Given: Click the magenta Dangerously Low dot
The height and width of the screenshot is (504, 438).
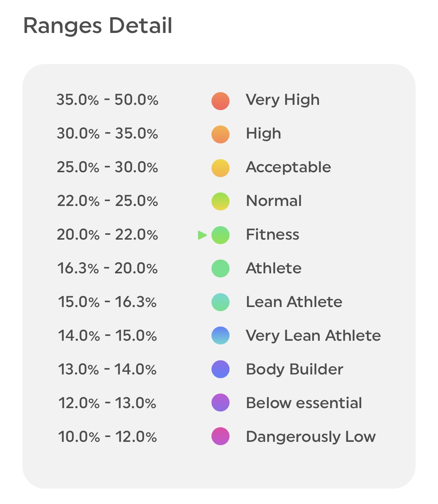Looking at the screenshot, I should click(x=220, y=436).
